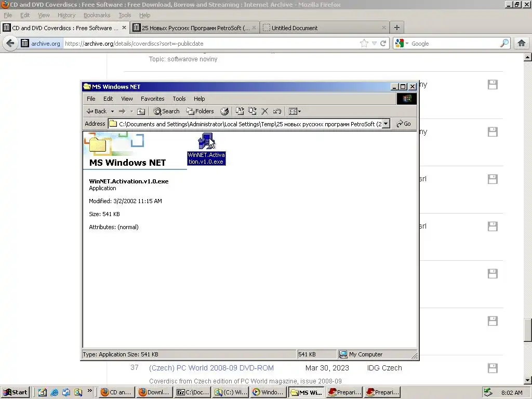Click the Go button beside address bar
The height and width of the screenshot is (399, 532).
[x=404, y=124]
